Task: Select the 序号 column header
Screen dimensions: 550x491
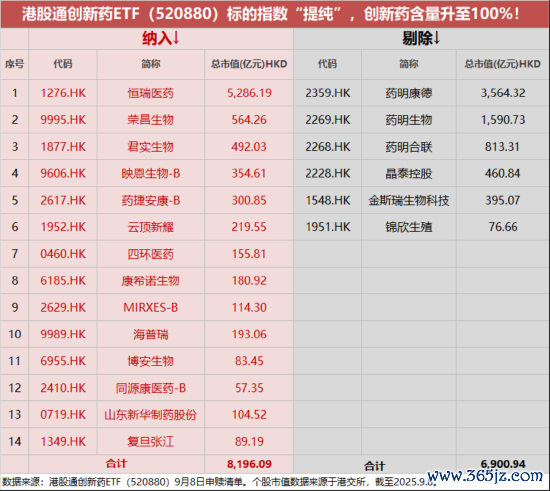Action: [x=14, y=64]
